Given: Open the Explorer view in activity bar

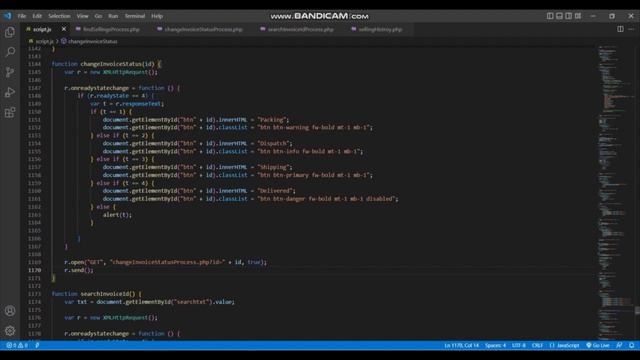Looking at the screenshot, I should tap(10, 32).
